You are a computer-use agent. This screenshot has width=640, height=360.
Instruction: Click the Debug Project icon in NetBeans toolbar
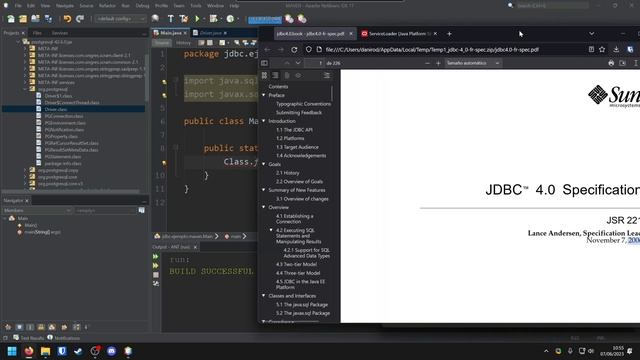click(x=213, y=19)
